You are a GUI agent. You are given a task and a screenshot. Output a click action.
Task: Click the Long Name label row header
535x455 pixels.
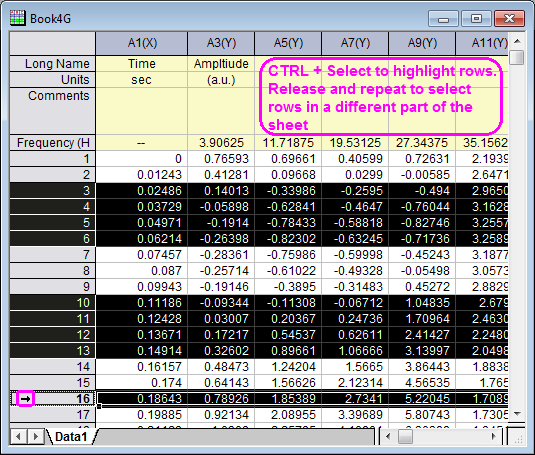pos(52,64)
